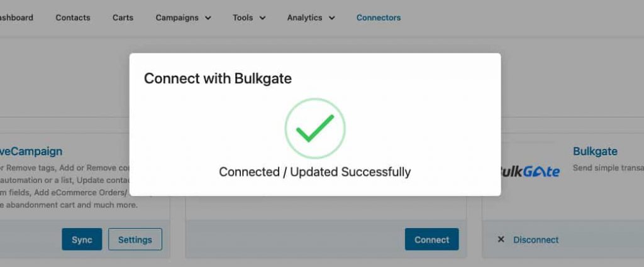Click the Sync button for ActiveCampaign
The image size is (644, 267).
[82, 239]
